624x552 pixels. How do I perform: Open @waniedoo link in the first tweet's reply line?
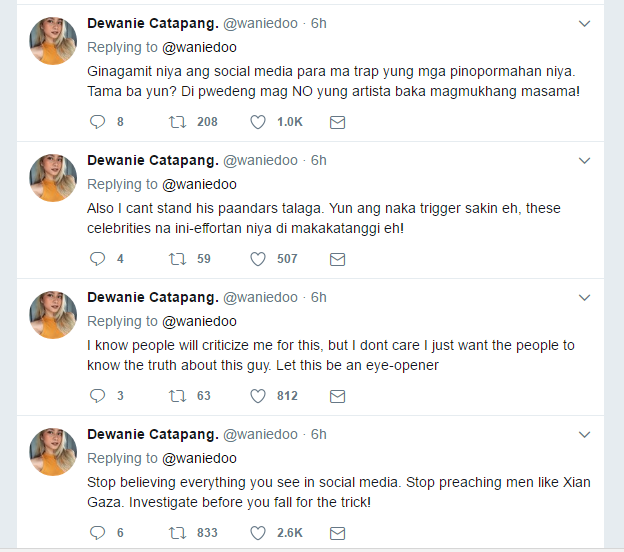pos(199,47)
